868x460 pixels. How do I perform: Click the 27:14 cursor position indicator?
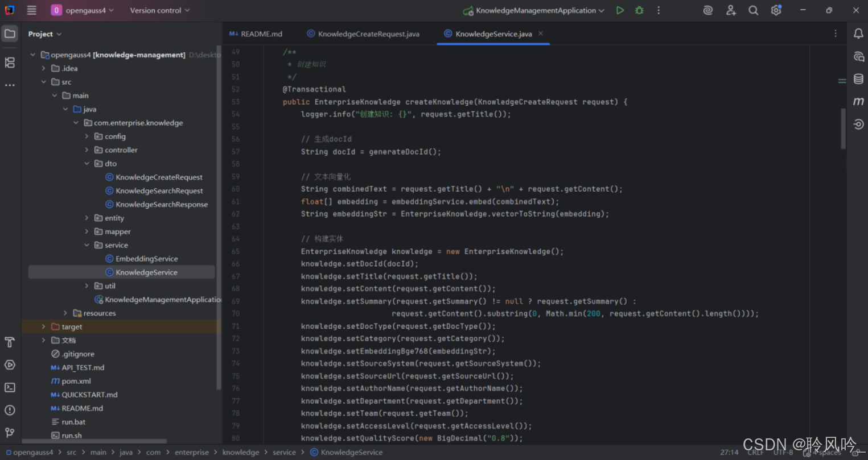(729, 453)
